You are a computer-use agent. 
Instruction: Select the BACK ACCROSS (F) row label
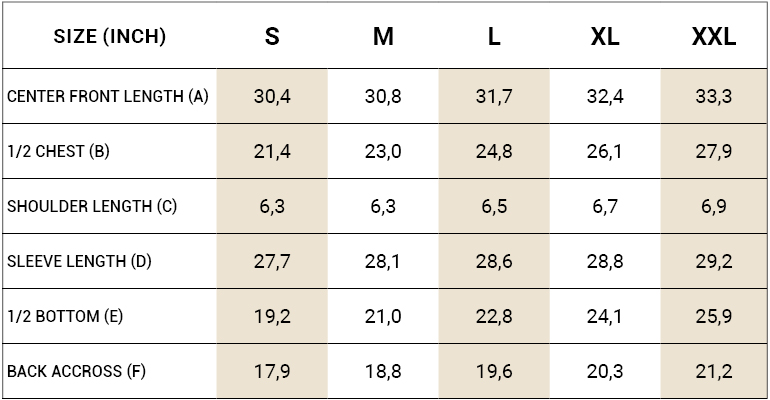click(77, 372)
